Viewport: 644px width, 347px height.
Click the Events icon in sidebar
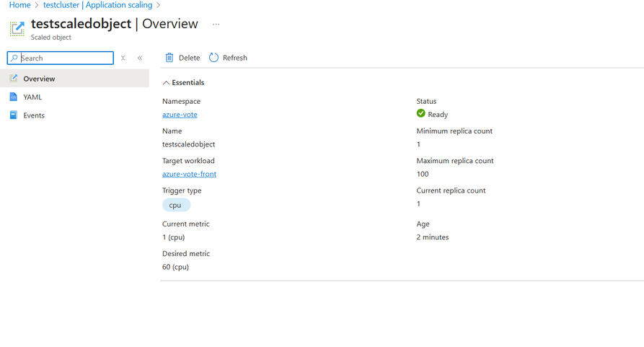pos(14,115)
